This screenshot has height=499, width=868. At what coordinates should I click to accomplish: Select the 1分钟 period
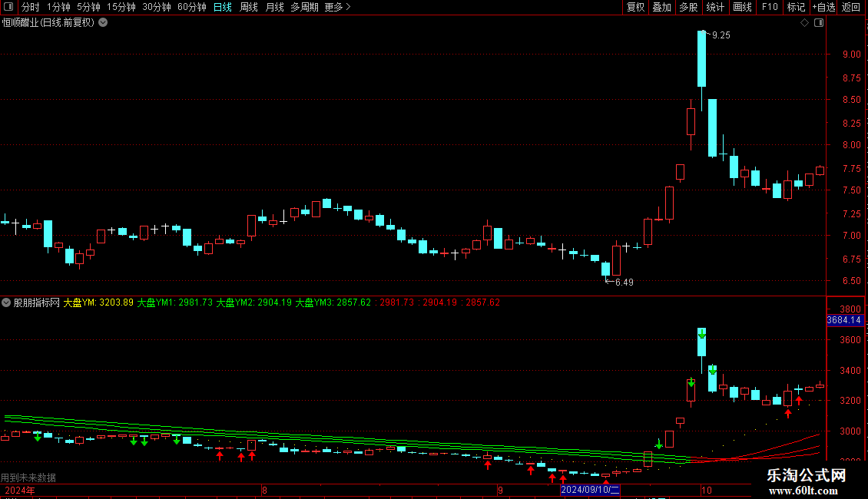click(58, 7)
